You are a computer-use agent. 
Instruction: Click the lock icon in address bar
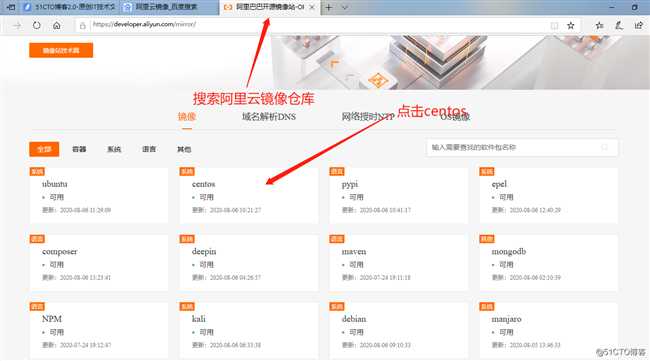pyautogui.click(x=82, y=26)
